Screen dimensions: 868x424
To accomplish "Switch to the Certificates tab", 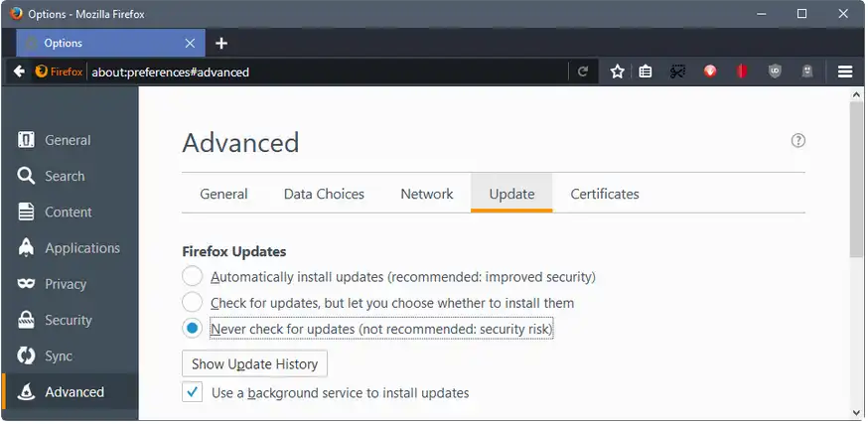I will [605, 194].
